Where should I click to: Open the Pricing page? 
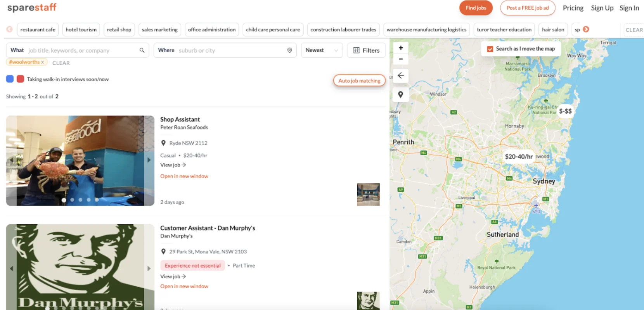[573, 8]
